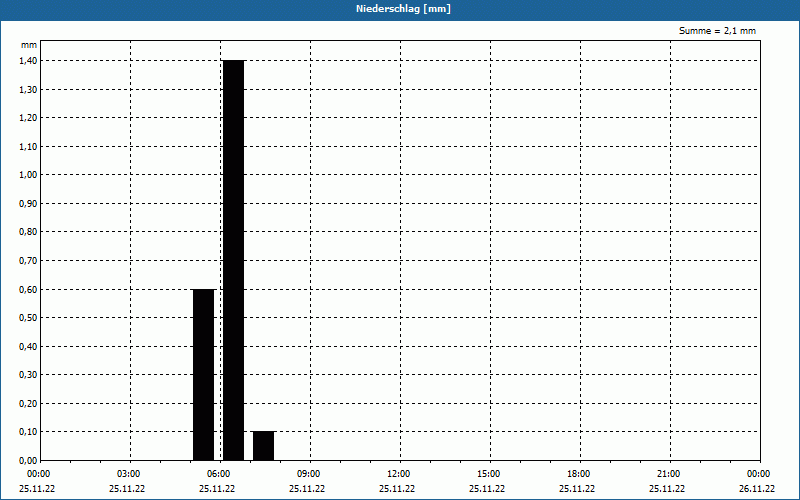Click the mm unit label above the y-axis
Screen dimensions: 800x500
[x=29, y=45]
